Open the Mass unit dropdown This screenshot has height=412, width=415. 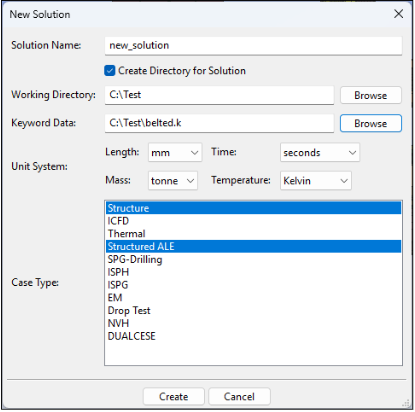173,180
